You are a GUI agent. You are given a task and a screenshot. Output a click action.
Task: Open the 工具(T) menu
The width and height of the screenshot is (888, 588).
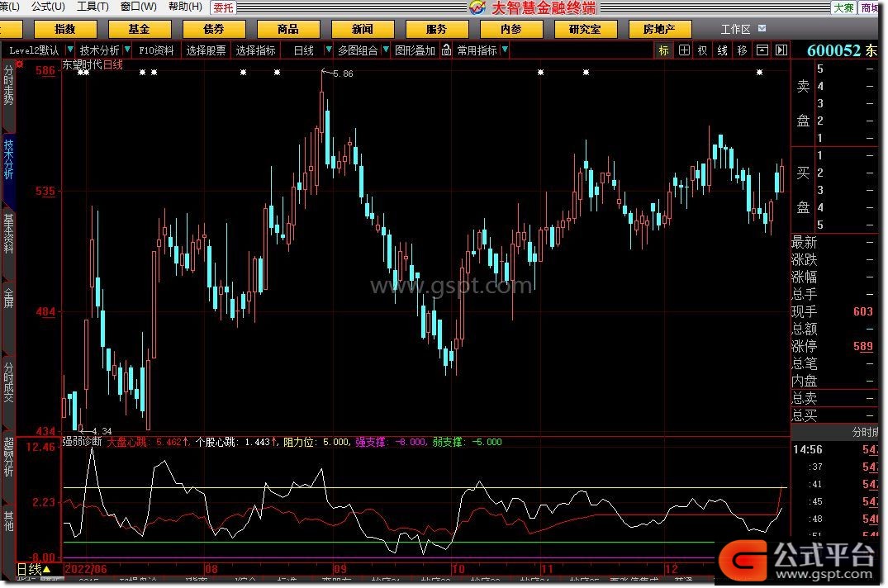tap(93, 7)
